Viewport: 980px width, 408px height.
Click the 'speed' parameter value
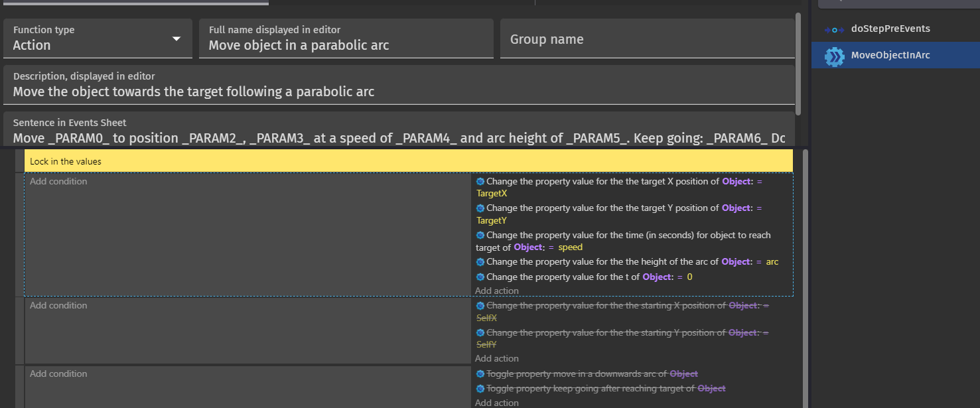[x=570, y=247]
